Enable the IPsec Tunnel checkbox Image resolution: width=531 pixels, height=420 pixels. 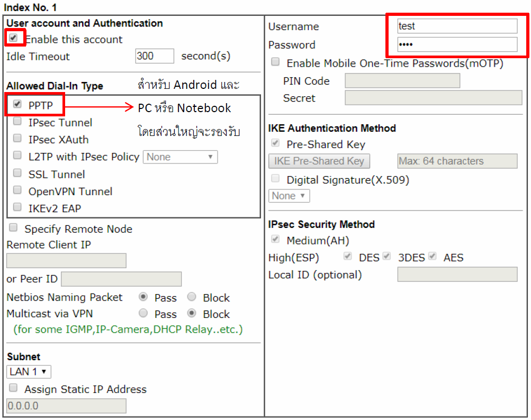[17, 122]
